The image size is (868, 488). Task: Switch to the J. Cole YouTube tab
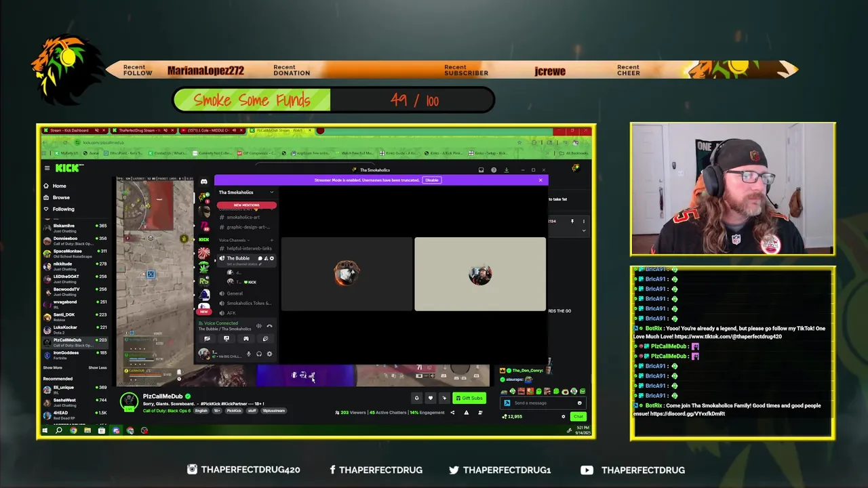click(x=212, y=130)
